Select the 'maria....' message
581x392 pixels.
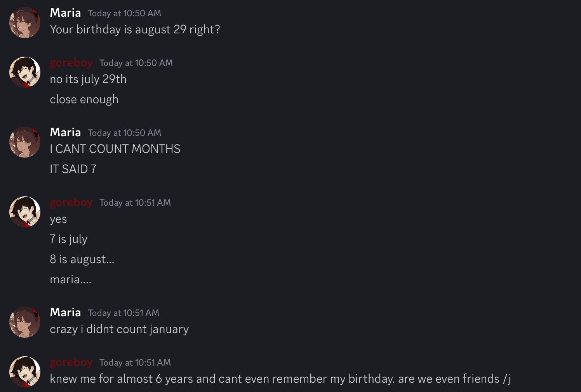click(x=70, y=279)
